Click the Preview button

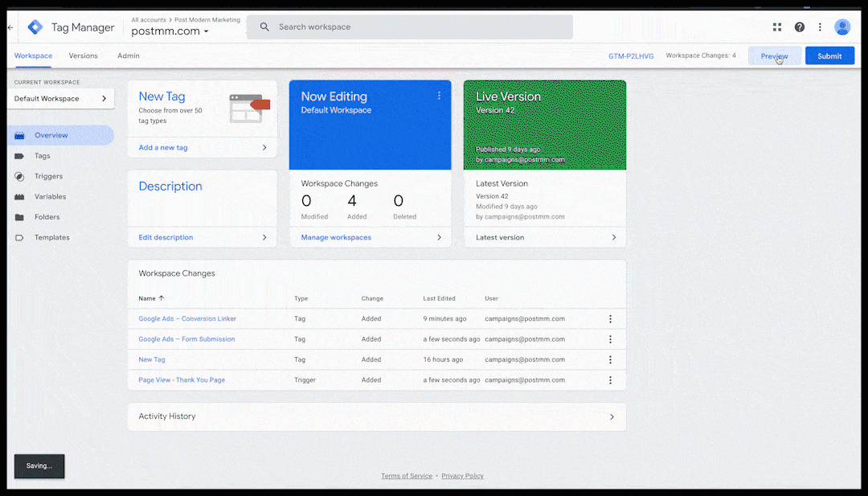774,56
